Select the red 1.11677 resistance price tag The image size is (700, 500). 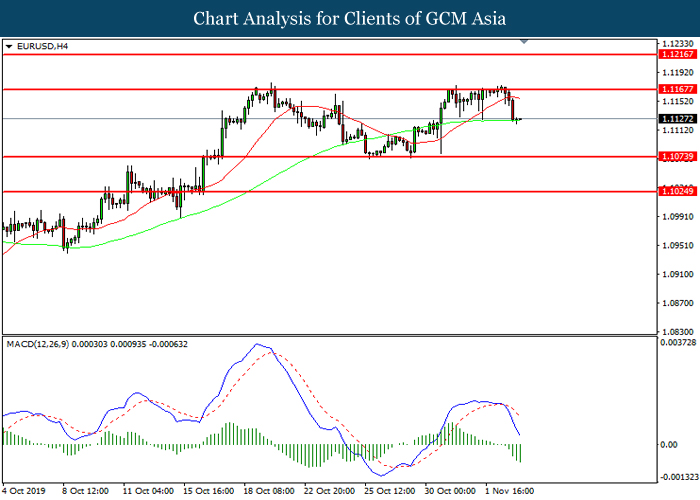679,89
